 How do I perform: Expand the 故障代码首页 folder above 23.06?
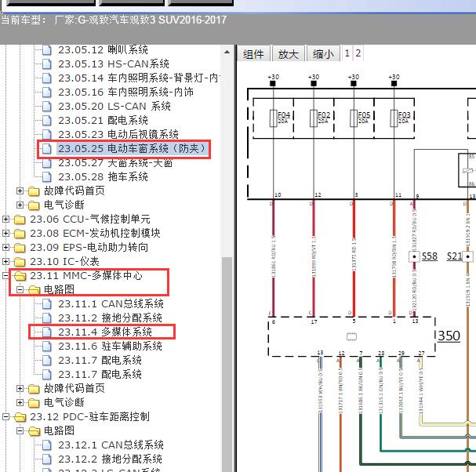pos(20,191)
